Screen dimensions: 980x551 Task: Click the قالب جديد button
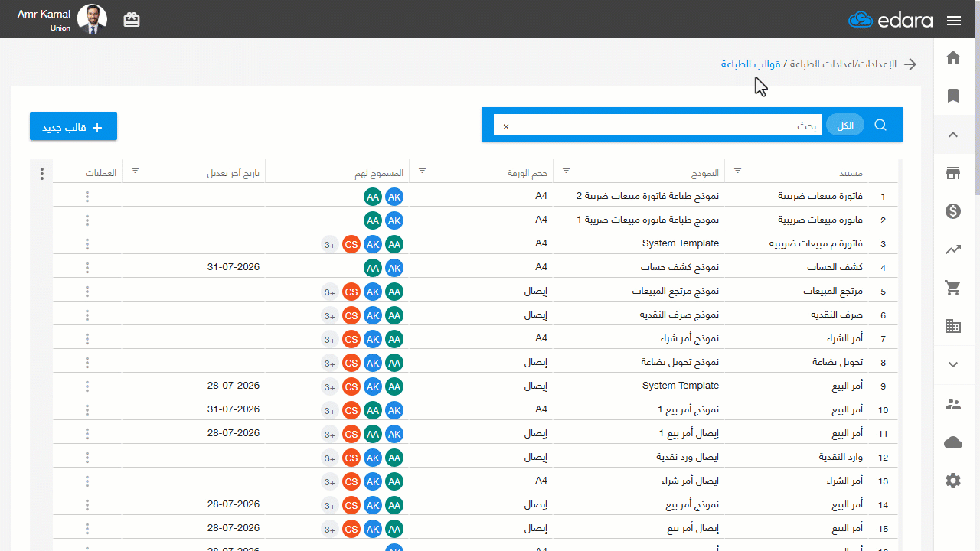coord(73,127)
